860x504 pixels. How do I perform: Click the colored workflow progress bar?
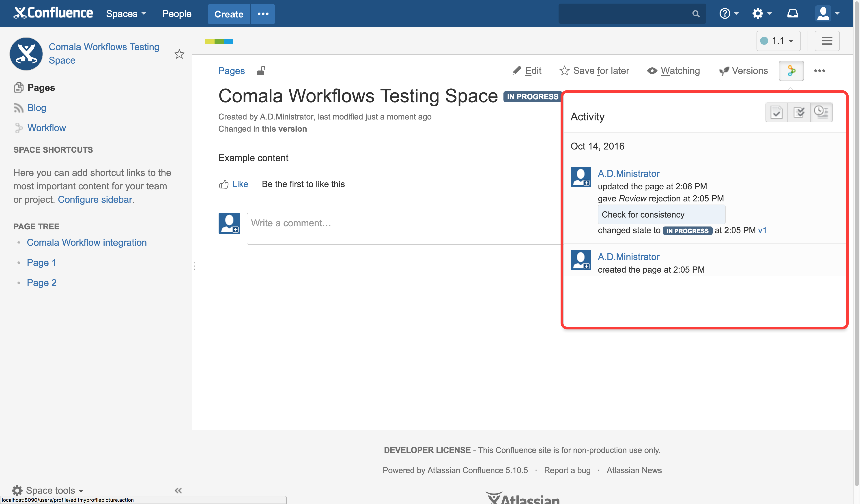coord(219,42)
